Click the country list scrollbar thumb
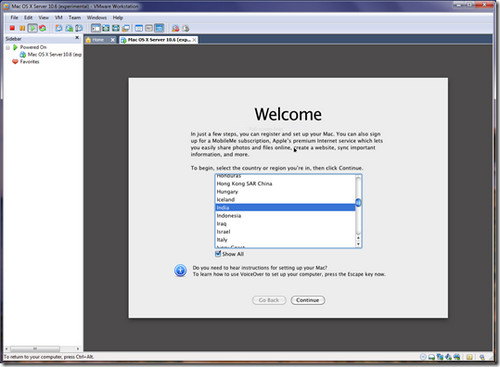The width and height of the screenshot is (500, 367). [x=358, y=202]
